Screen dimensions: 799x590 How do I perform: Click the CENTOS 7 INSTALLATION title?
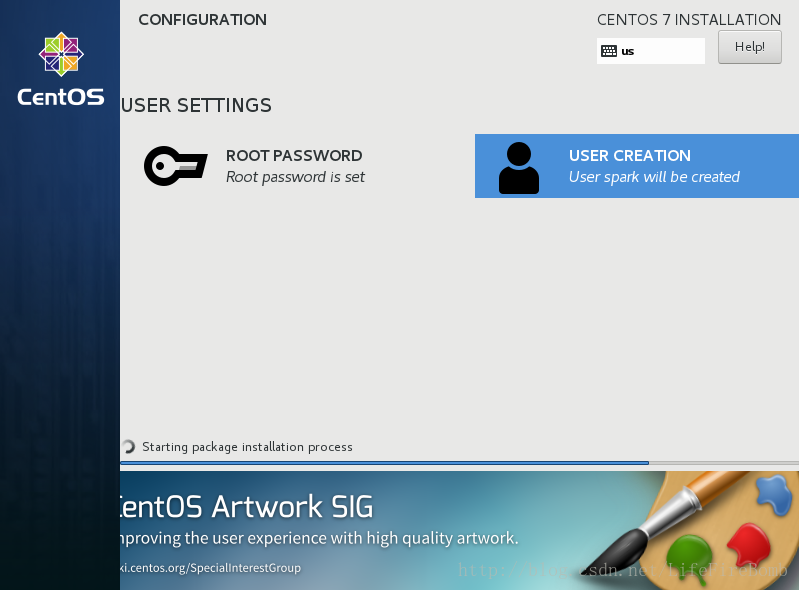(x=689, y=19)
